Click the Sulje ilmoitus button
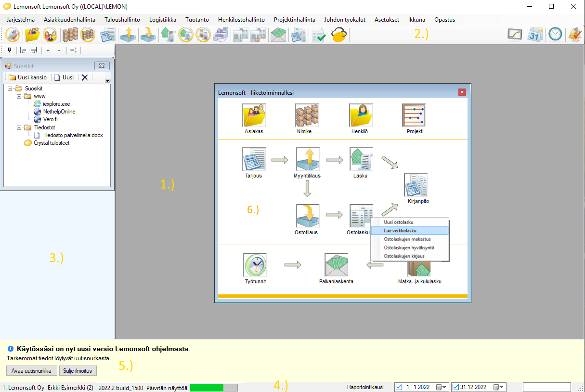The height and width of the screenshot is (392, 585). (x=78, y=370)
